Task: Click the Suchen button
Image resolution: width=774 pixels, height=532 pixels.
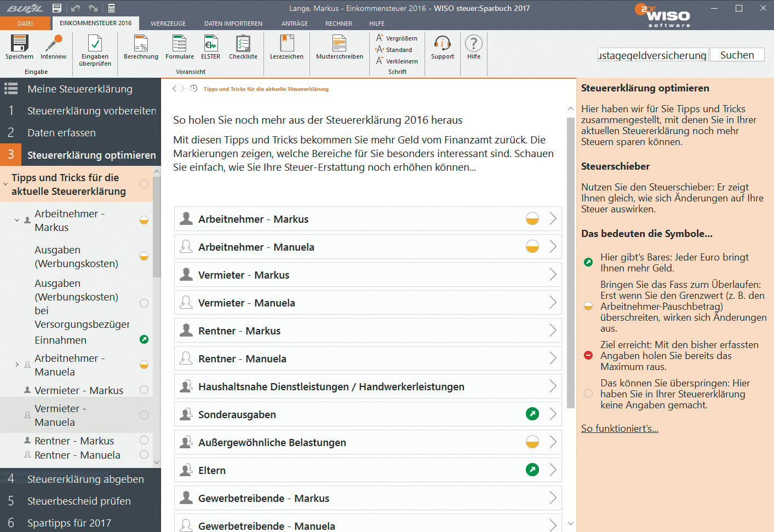Action: tap(737, 55)
